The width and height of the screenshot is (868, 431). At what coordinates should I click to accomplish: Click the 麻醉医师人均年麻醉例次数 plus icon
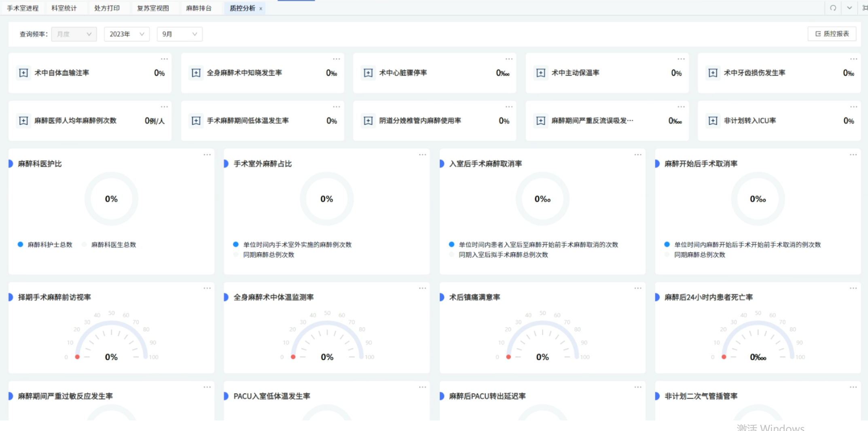pos(23,121)
